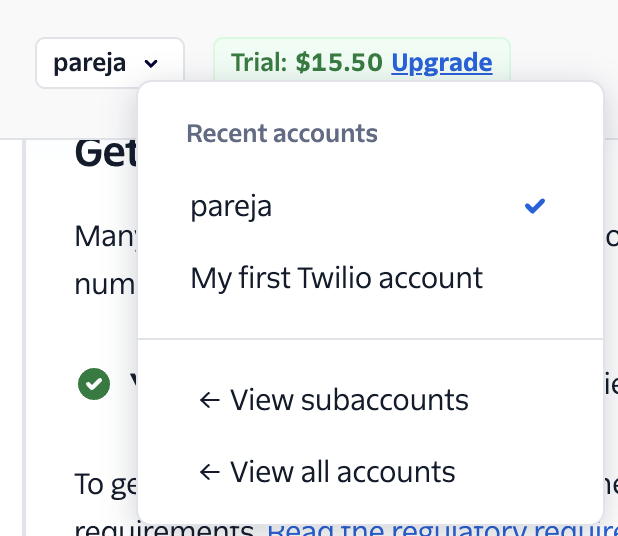The width and height of the screenshot is (618, 536).
Task: Select pareja in Recent accounts list
Action: [370, 207]
